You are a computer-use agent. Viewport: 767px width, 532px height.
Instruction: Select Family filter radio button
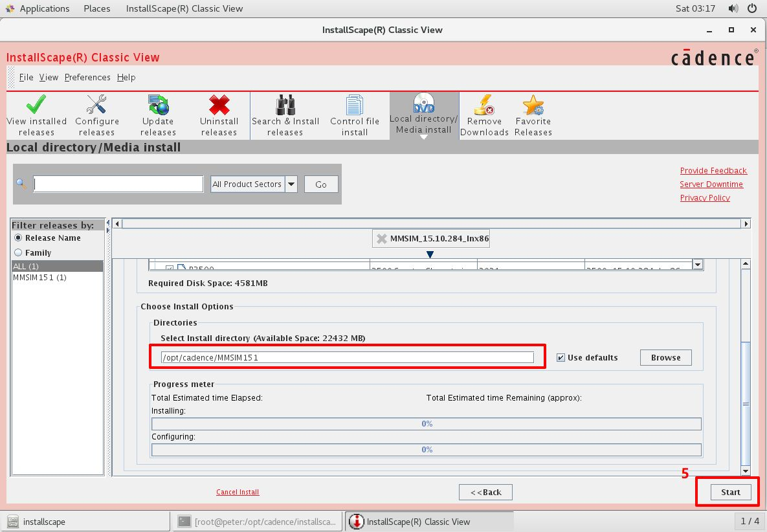point(18,252)
